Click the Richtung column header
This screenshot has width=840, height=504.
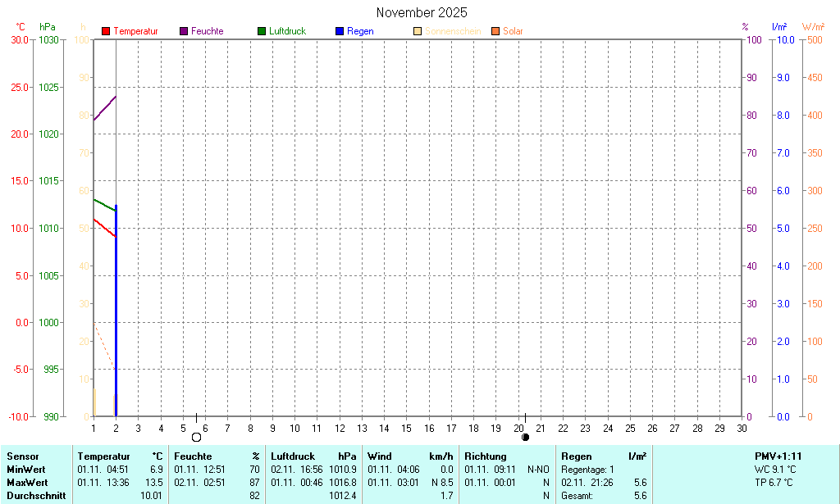pos(486,456)
